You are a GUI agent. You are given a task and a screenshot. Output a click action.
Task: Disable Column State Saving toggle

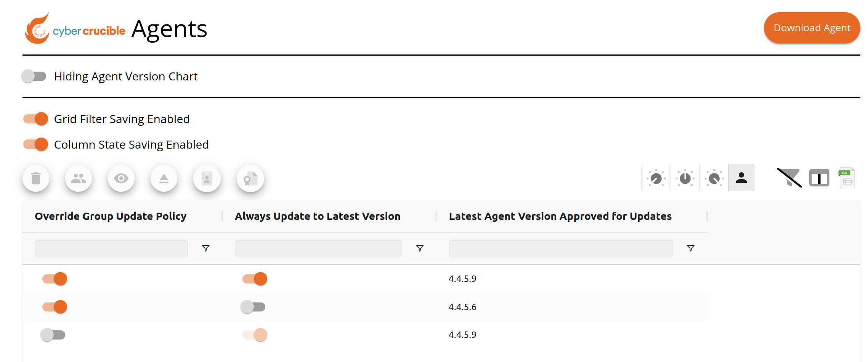(x=35, y=144)
